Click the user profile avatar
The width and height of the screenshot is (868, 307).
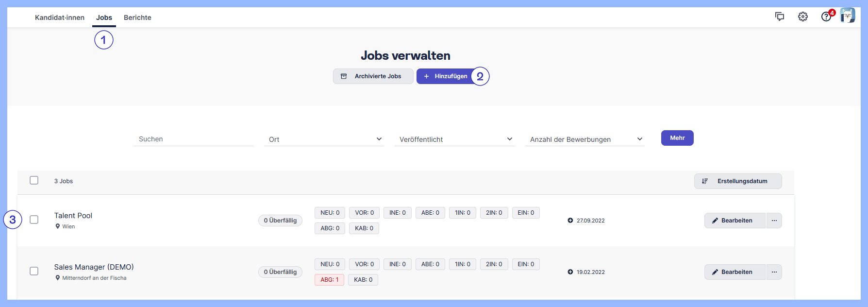847,16
